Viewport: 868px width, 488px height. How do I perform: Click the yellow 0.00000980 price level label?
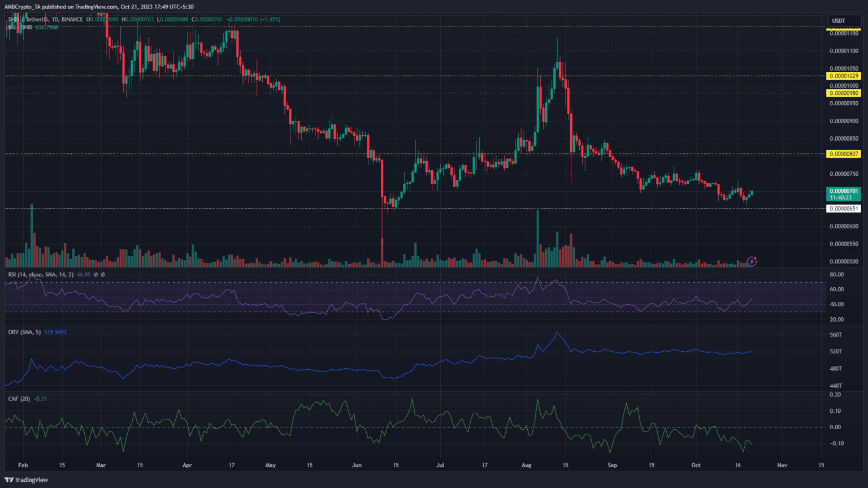tap(843, 93)
